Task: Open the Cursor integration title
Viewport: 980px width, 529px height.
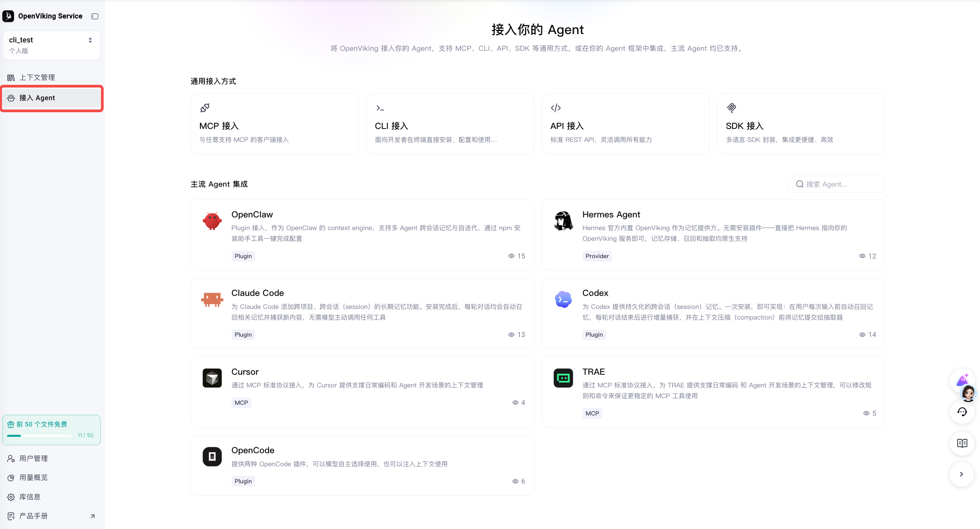Action: [x=245, y=372]
